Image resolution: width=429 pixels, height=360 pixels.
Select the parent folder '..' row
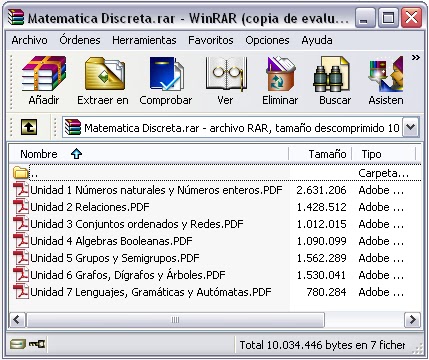[x=215, y=173]
